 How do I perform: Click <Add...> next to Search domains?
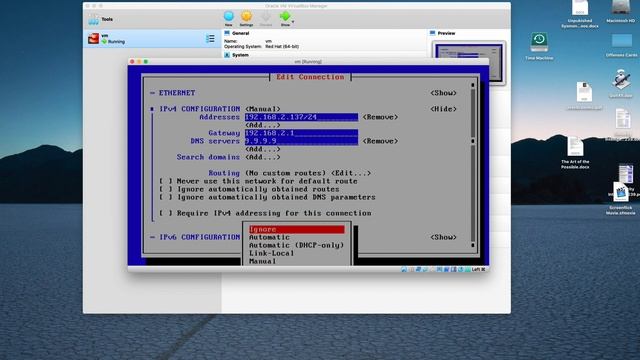pyautogui.click(x=262, y=157)
